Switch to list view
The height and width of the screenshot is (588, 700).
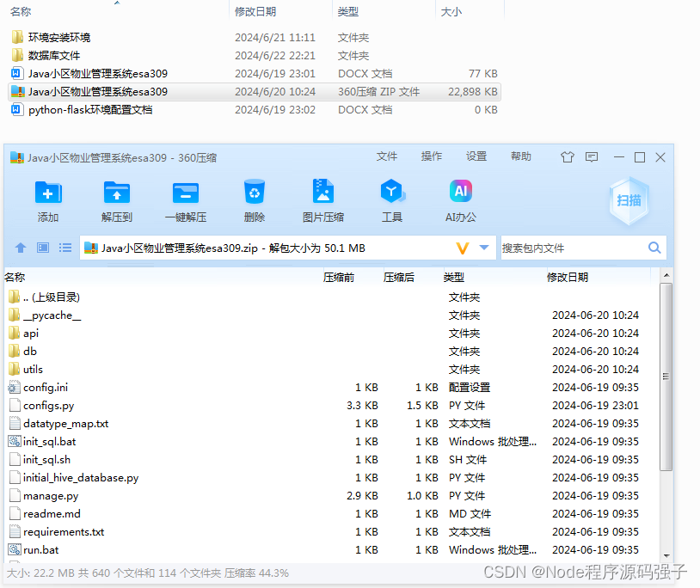click(64, 248)
